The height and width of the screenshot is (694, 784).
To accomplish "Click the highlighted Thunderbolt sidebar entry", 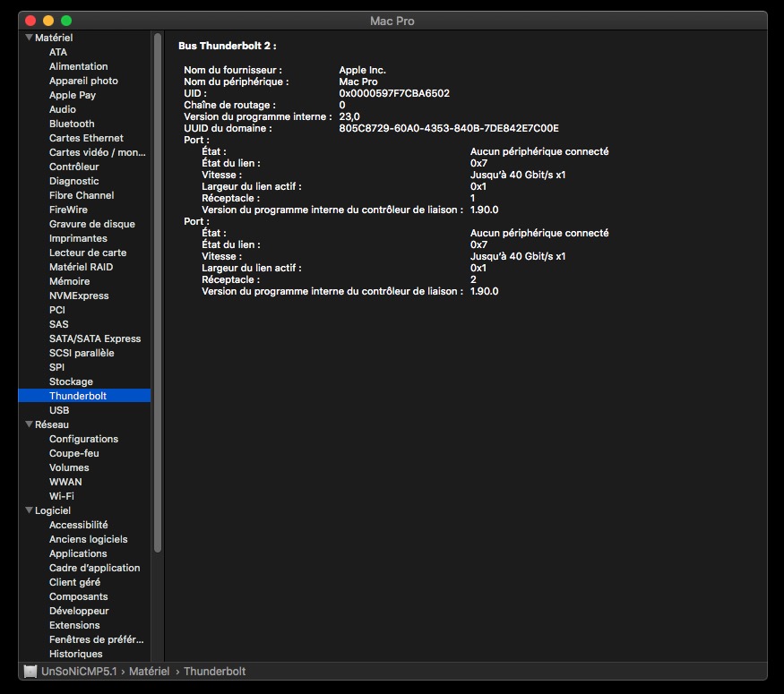I will coord(84,396).
